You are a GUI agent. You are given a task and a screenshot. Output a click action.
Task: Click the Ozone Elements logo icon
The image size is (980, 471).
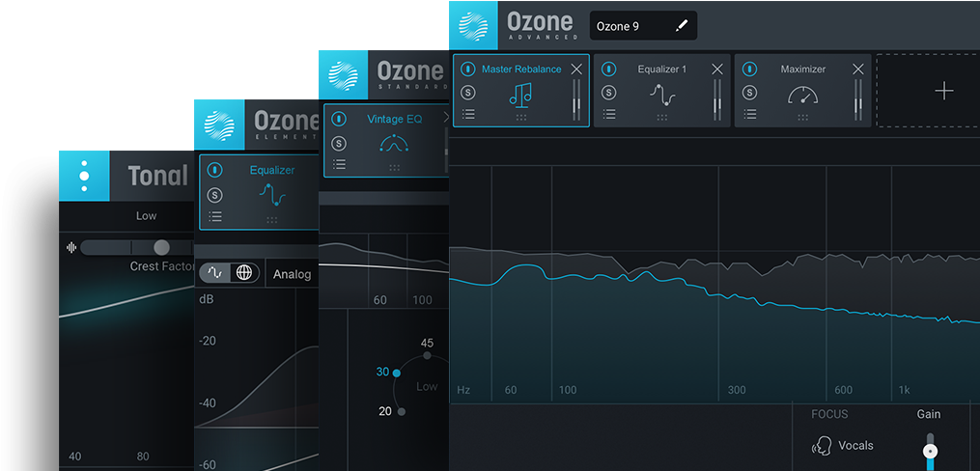point(219,125)
